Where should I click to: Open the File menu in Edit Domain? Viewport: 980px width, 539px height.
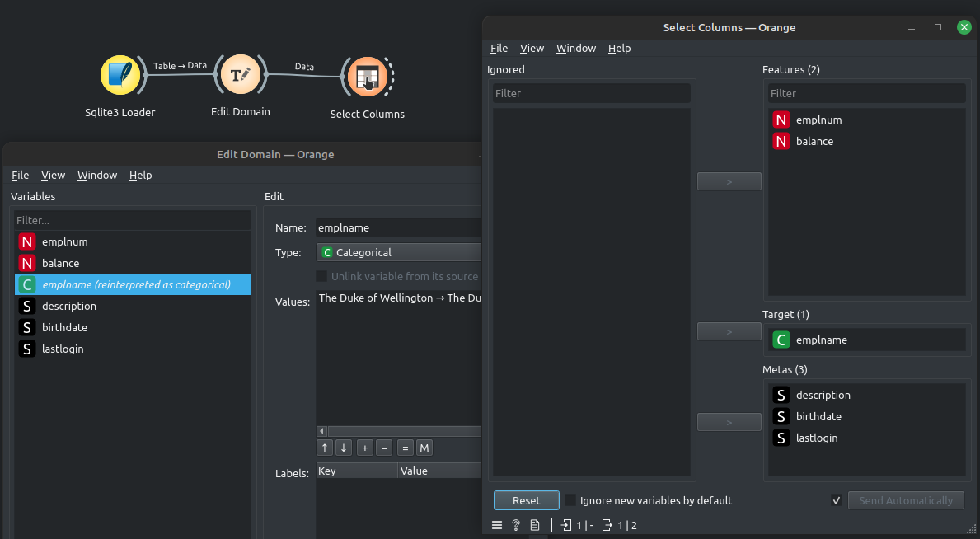point(20,175)
